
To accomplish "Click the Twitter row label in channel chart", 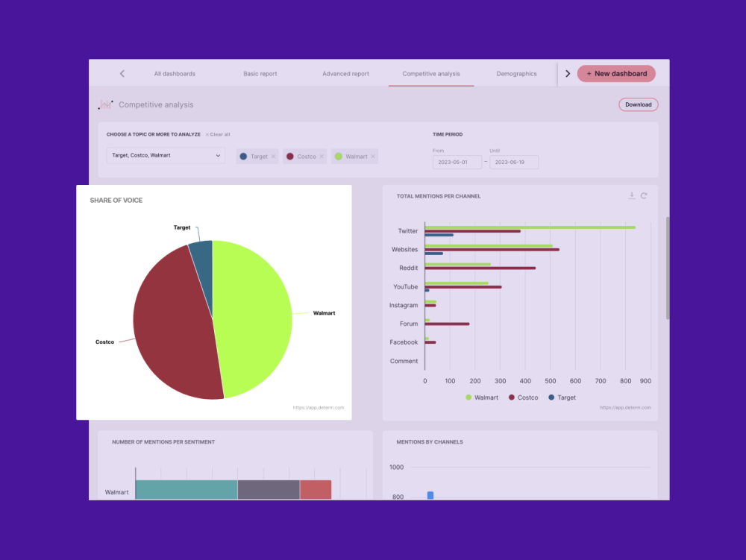I will (x=408, y=231).
